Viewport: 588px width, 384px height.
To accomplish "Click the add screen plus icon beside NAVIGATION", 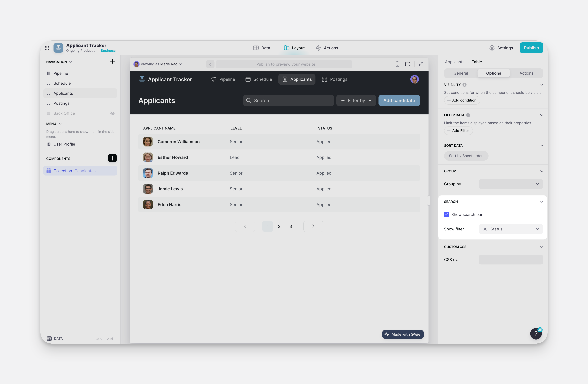I will click(x=112, y=61).
